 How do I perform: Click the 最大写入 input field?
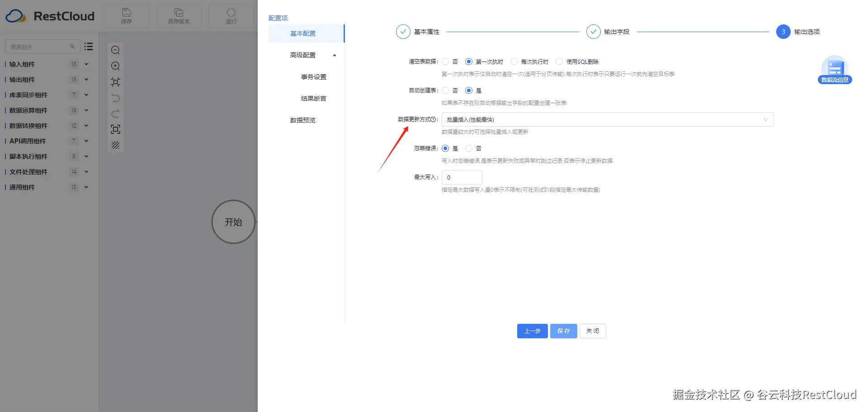coord(462,177)
